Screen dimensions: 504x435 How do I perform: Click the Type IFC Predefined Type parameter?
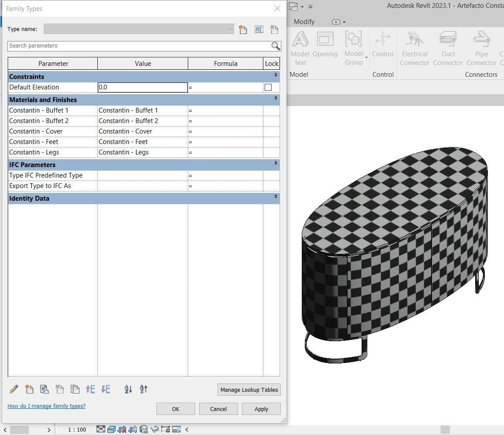tap(53, 175)
